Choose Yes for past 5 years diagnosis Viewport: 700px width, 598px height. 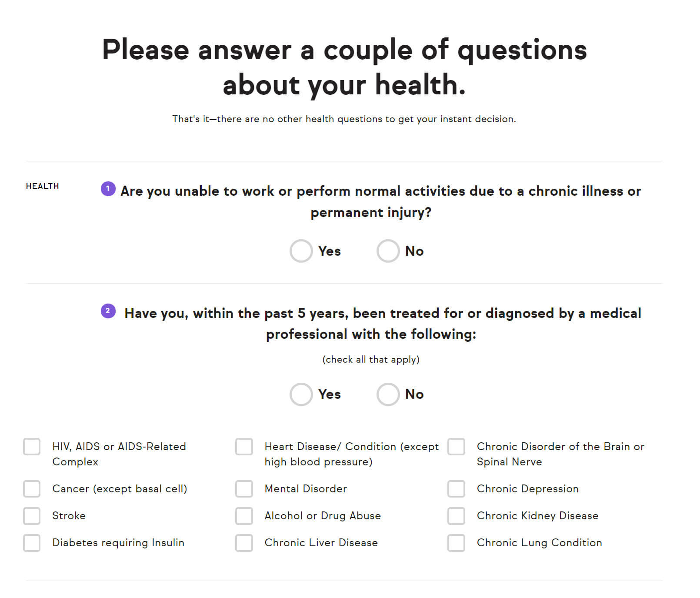301,394
